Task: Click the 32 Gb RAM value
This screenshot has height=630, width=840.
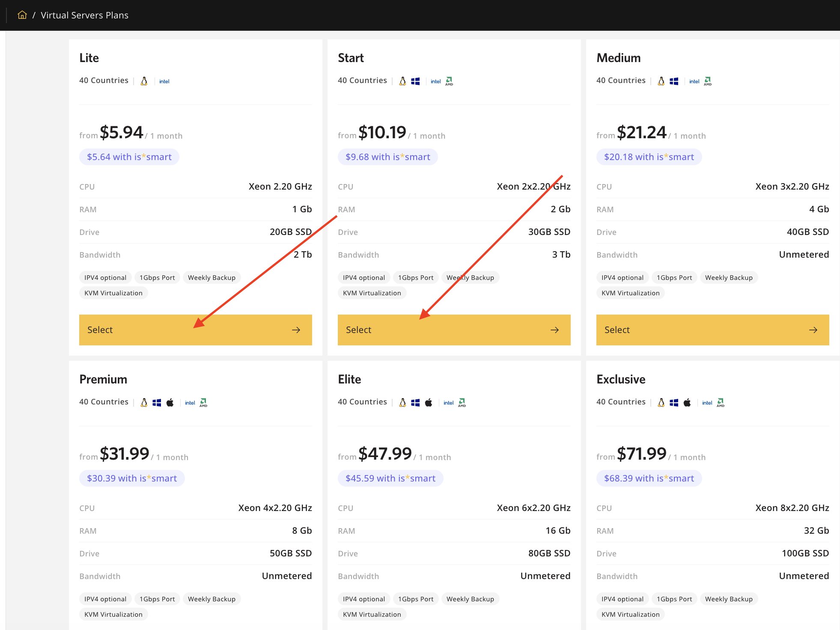Action: click(x=816, y=531)
